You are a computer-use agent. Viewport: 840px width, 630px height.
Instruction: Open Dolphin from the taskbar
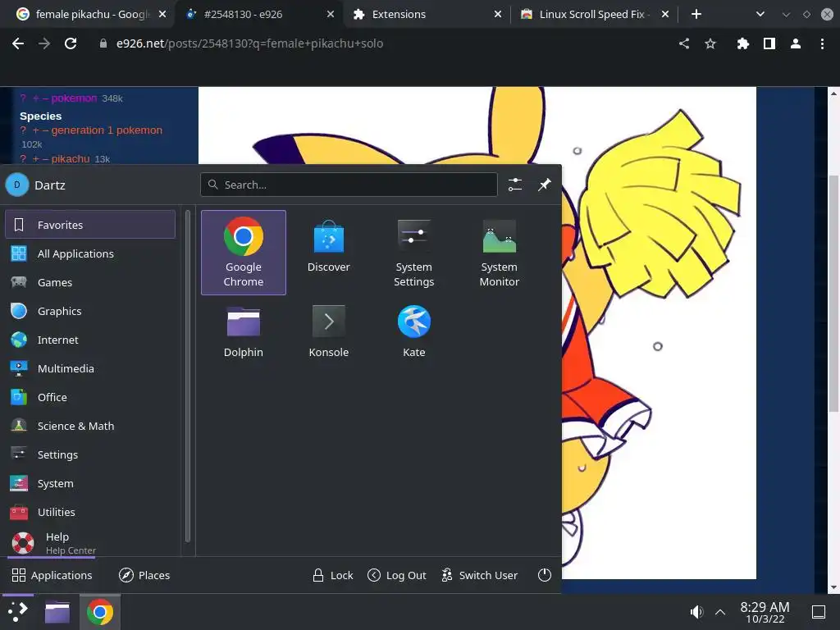tap(57, 612)
